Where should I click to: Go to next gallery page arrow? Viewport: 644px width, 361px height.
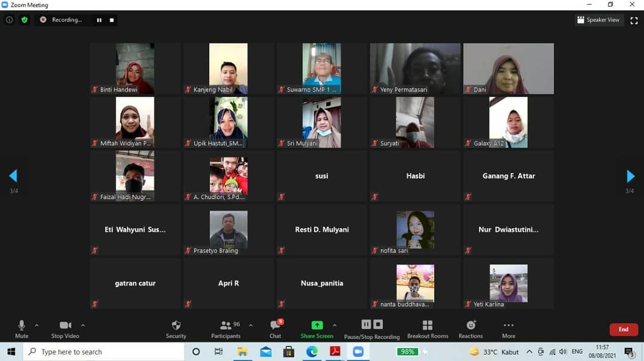[x=630, y=176]
